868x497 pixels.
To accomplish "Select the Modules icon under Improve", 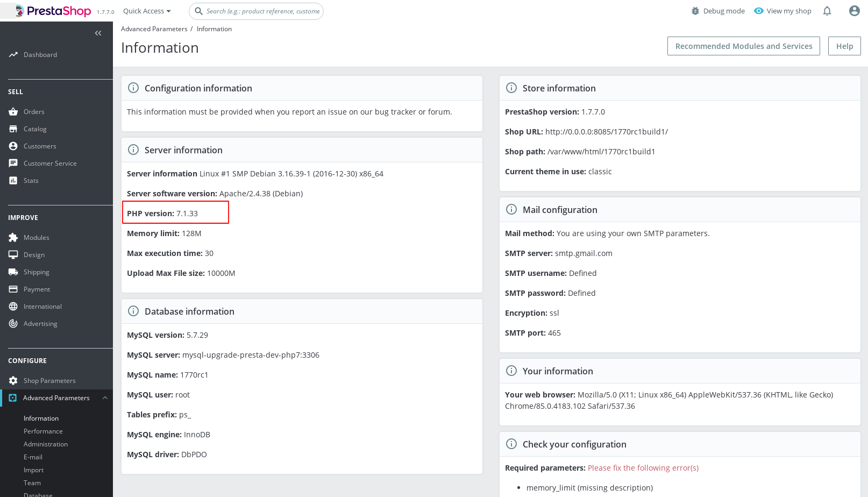I will [x=13, y=237].
